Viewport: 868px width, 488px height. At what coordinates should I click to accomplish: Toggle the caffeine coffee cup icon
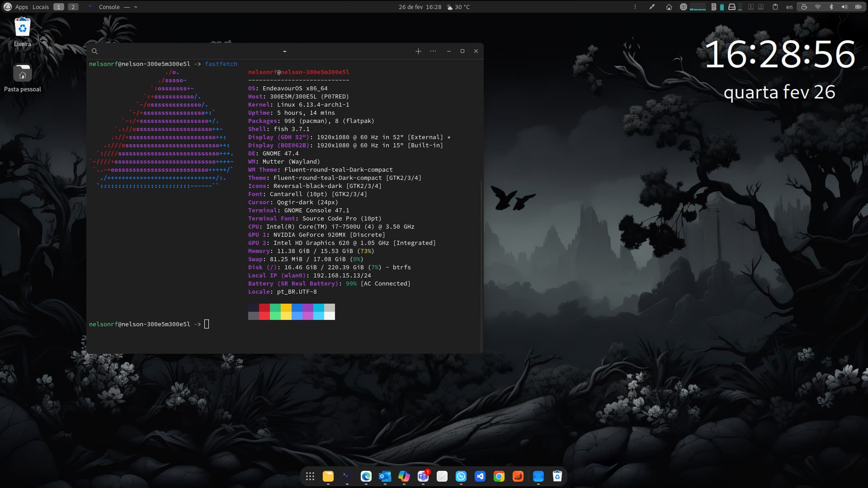tap(804, 7)
